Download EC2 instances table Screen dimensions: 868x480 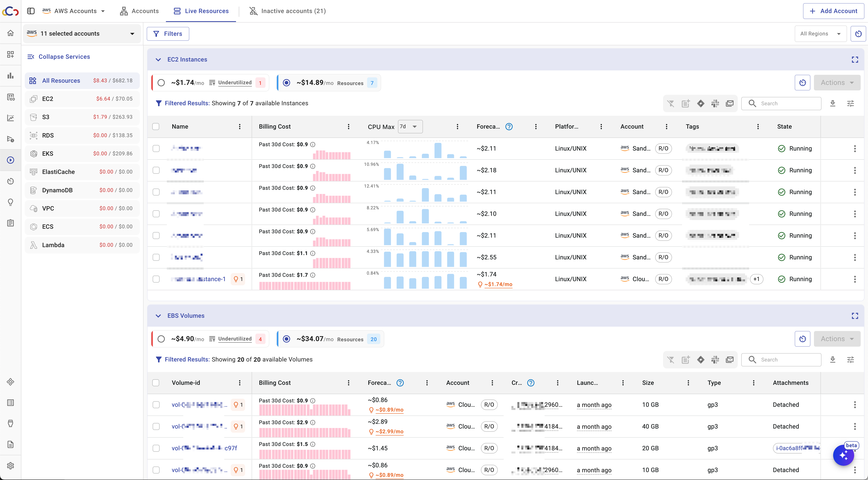[833, 103]
